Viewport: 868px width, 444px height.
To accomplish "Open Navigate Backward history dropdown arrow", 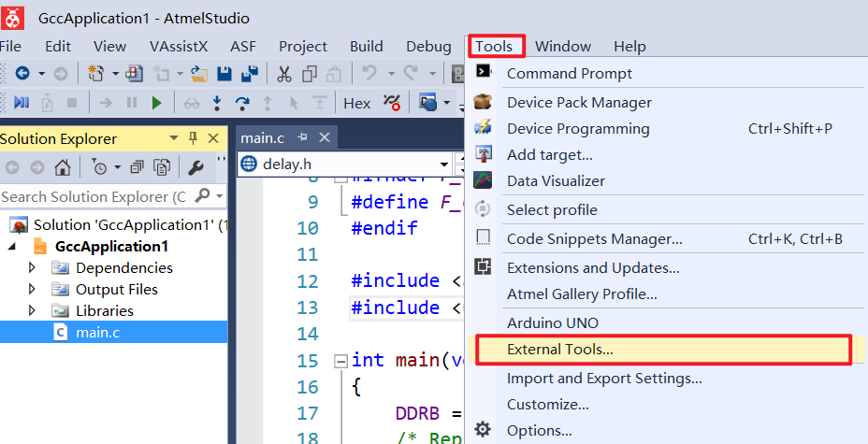I will (x=41, y=73).
